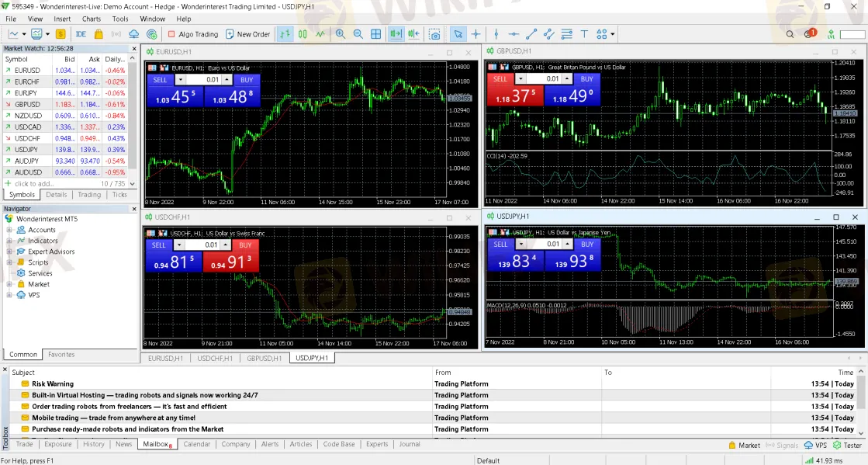The width and height of the screenshot is (868, 465).
Task: Expand the Indicators node in Navigator
Action: coord(9,241)
